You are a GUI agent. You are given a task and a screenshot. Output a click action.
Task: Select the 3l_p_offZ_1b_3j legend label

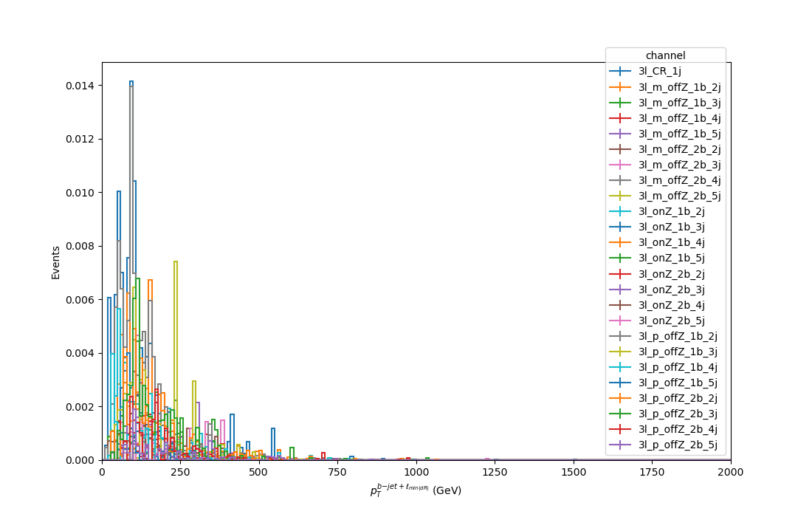tap(678, 352)
